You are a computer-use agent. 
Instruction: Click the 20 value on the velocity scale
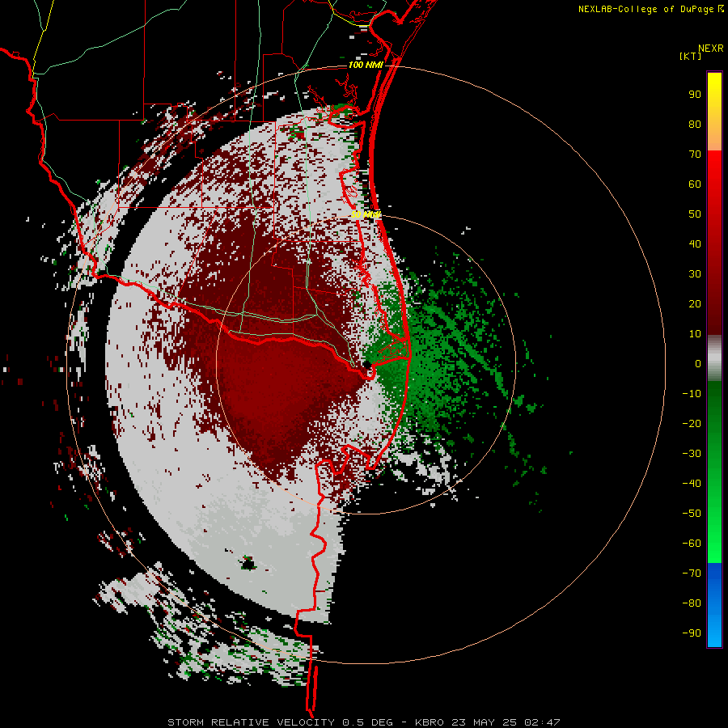(695, 304)
